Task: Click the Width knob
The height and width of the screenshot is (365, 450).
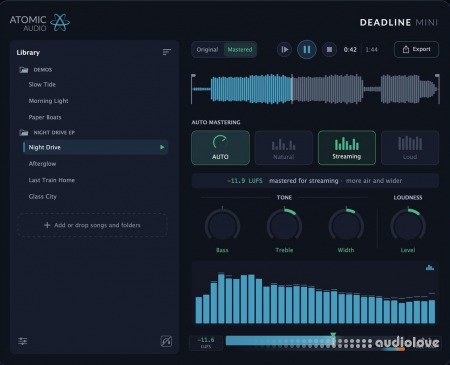Action: [x=346, y=226]
